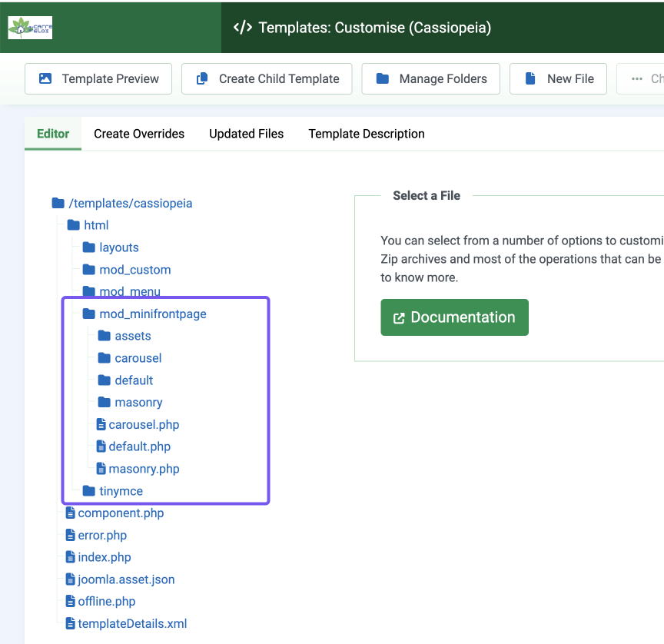This screenshot has width=664, height=644.
Task: Select the masonry.php file
Action: click(x=144, y=469)
